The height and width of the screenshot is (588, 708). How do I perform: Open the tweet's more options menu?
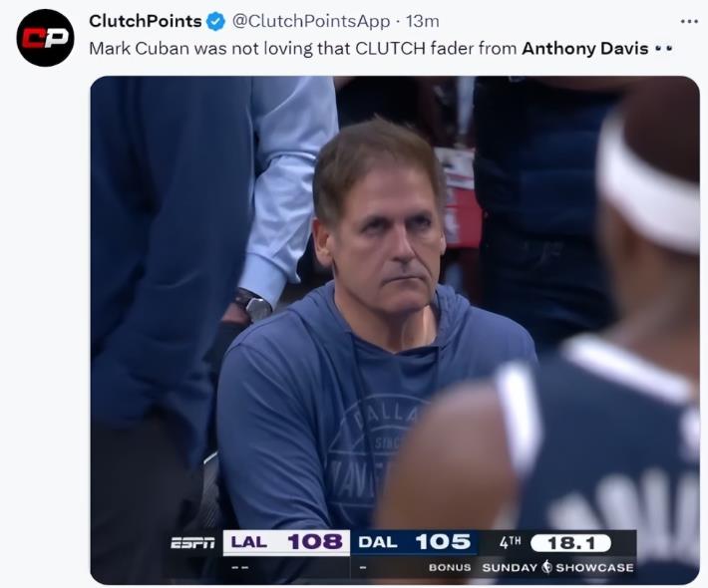(x=688, y=21)
